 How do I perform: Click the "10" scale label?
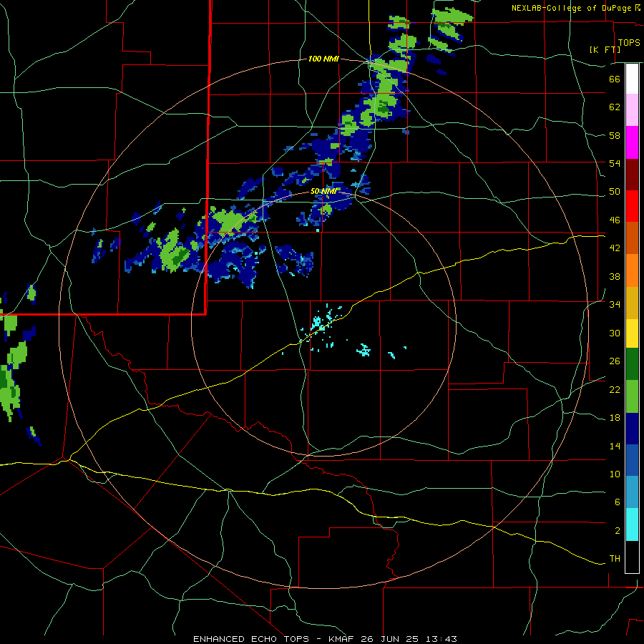click(x=615, y=474)
